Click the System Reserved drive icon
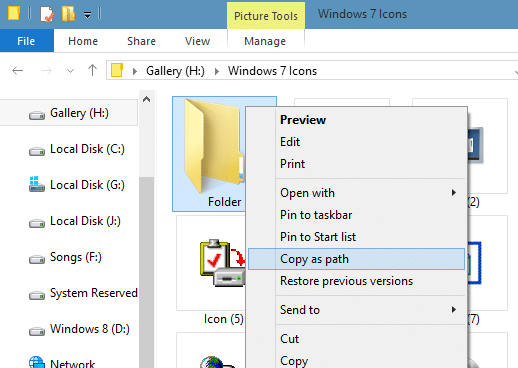The height and width of the screenshot is (368, 518). (x=37, y=295)
